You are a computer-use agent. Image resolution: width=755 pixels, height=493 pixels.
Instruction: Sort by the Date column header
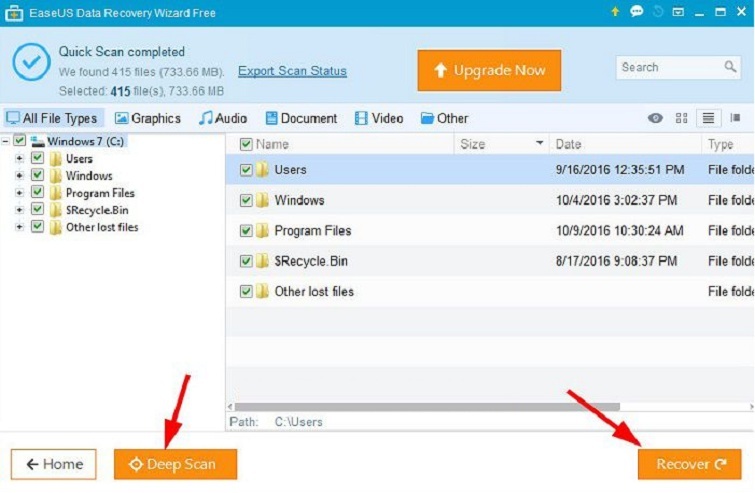click(568, 144)
